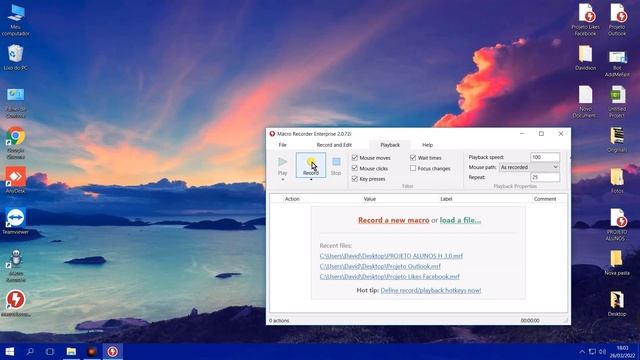Switch to the Playback tab
This screenshot has height=360, width=640.
tap(390, 145)
